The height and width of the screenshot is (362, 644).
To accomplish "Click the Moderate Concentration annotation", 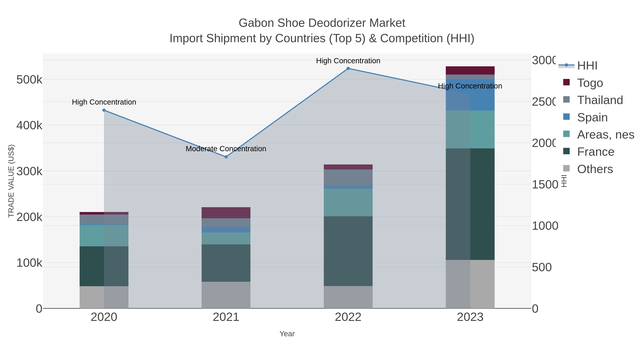I will pos(226,149).
